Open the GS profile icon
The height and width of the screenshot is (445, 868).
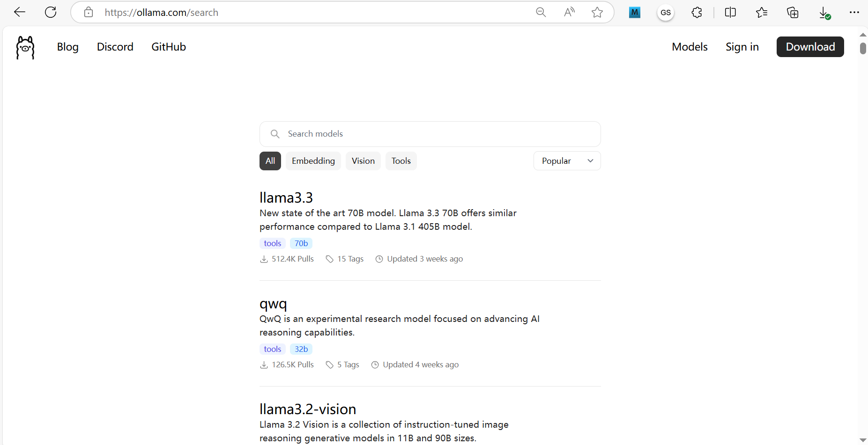pos(666,13)
